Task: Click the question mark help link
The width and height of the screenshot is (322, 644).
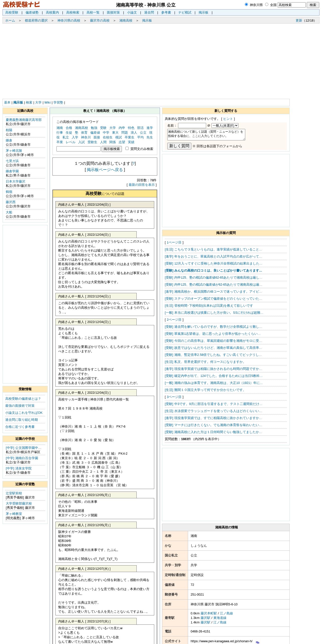Action: [134, 164]
